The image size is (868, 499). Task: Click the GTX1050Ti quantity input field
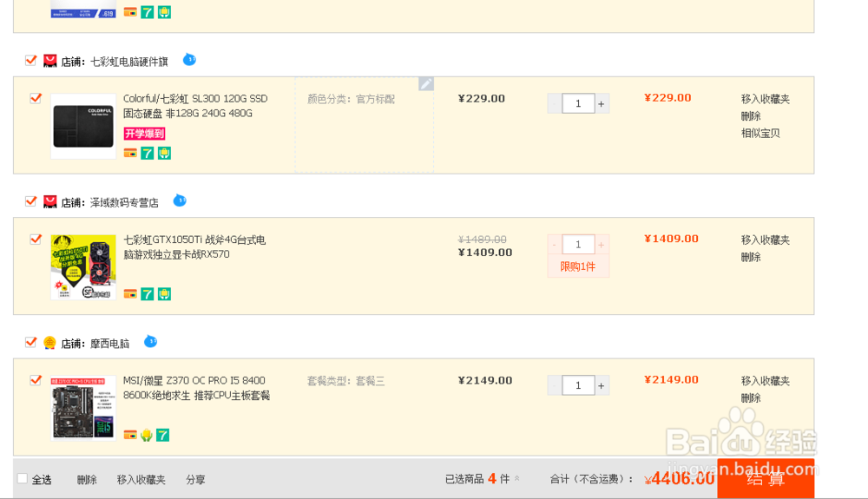tap(578, 245)
